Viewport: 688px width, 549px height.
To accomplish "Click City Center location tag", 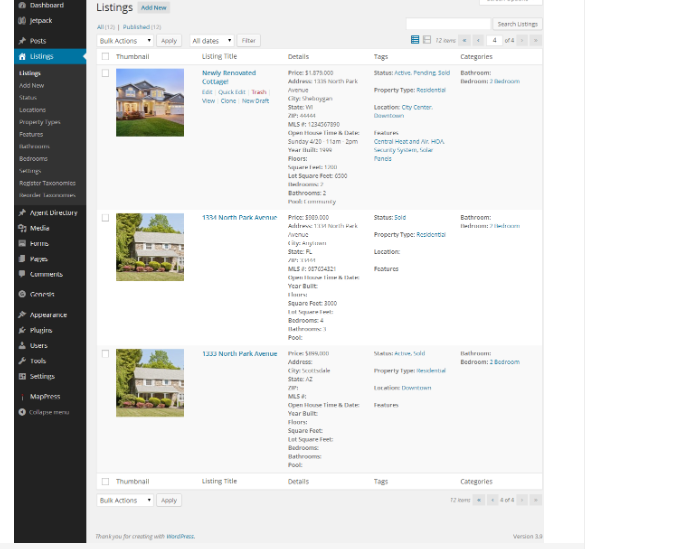I will pos(416,107).
